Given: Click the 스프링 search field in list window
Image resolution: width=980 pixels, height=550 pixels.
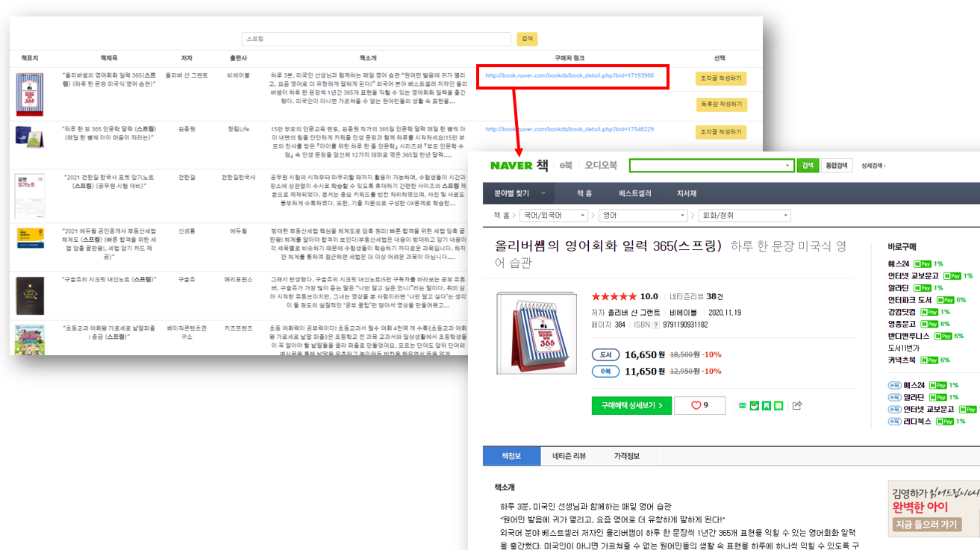Looking at the screenshot, I should (x=376, y=39).
